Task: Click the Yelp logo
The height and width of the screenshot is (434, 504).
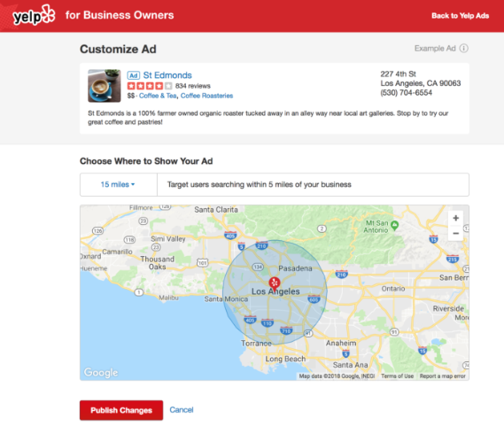Action: [34, 15]
